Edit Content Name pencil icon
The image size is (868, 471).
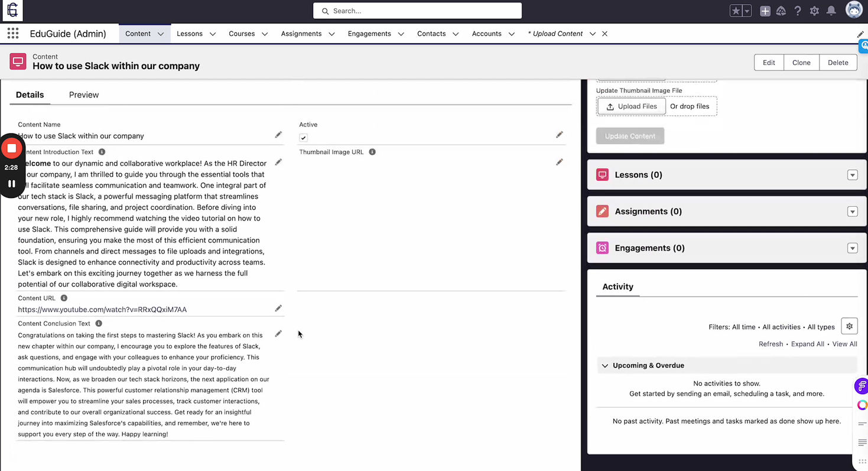pyautogui.click(x=278, y=135)
